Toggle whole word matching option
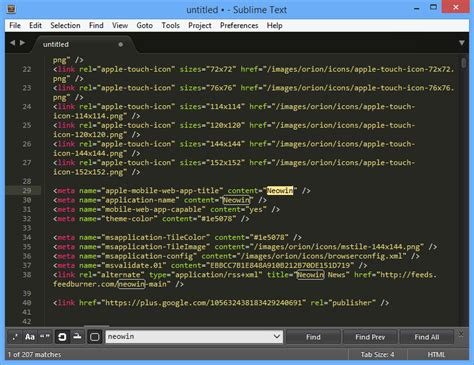Viewport: 474px width, 365px height. point(45,337)
